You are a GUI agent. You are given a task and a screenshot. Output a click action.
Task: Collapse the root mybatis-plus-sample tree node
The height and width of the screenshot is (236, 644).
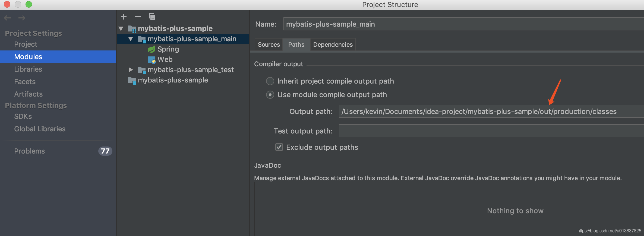point(121,28)
